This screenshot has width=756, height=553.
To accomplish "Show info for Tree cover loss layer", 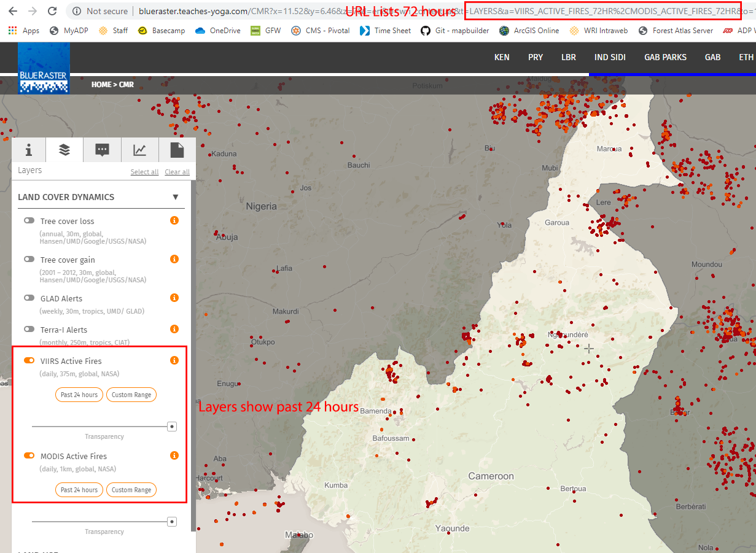I will (x=174, y=220).
